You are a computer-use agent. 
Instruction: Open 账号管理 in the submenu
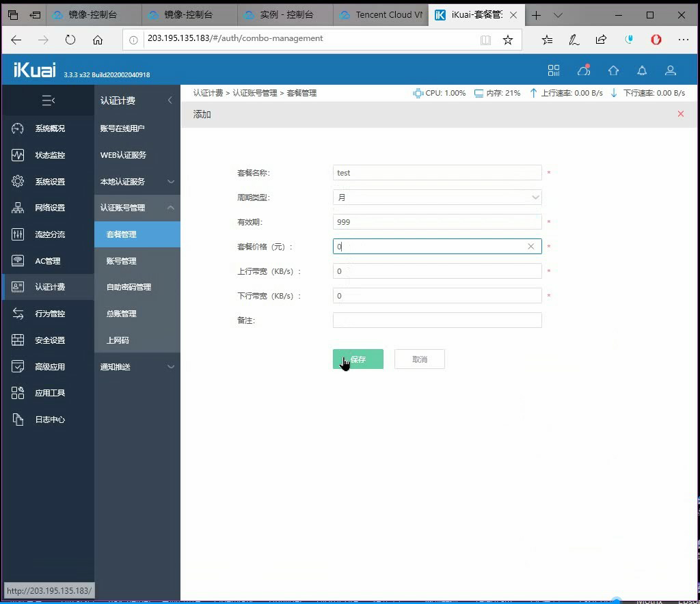pyautogui.click(x=122, y=261)
